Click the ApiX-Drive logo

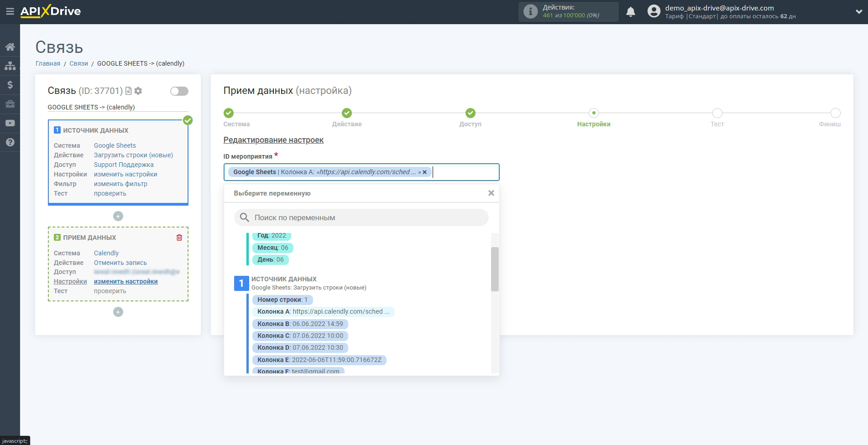pyautogui.click(x=51, y=11)
